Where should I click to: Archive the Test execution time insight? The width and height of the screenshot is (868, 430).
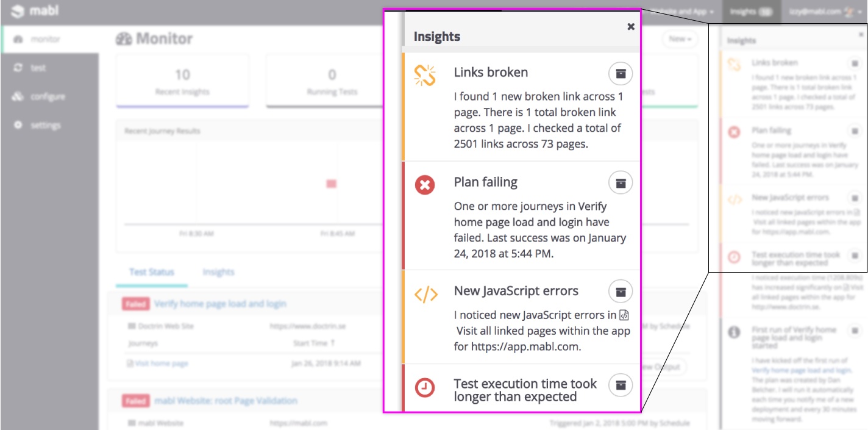pos(621,384)
